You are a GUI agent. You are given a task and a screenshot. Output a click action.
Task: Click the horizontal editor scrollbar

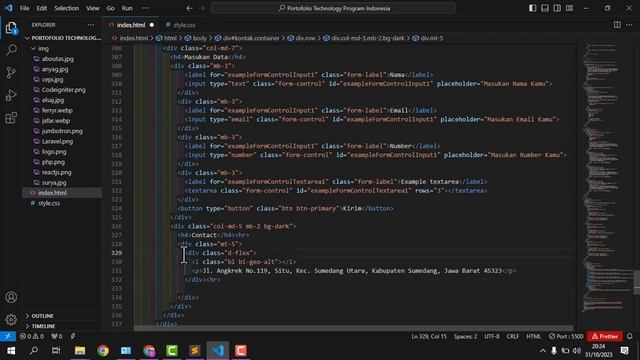[353, 328]
